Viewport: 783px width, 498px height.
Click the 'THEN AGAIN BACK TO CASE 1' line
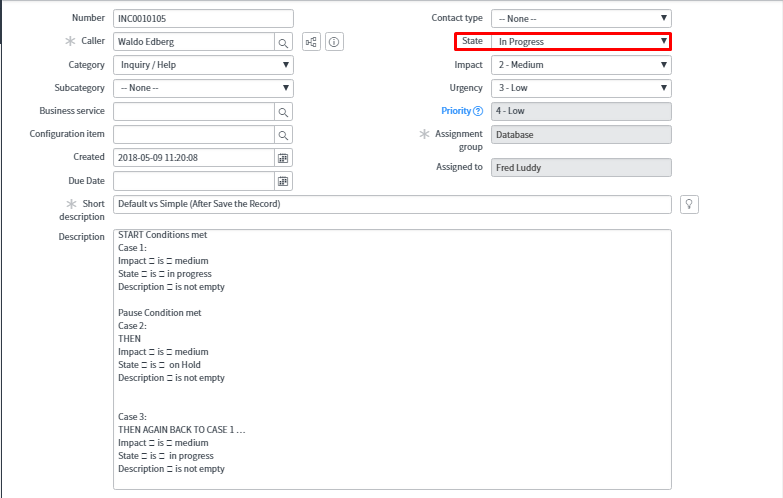[182, 430]
